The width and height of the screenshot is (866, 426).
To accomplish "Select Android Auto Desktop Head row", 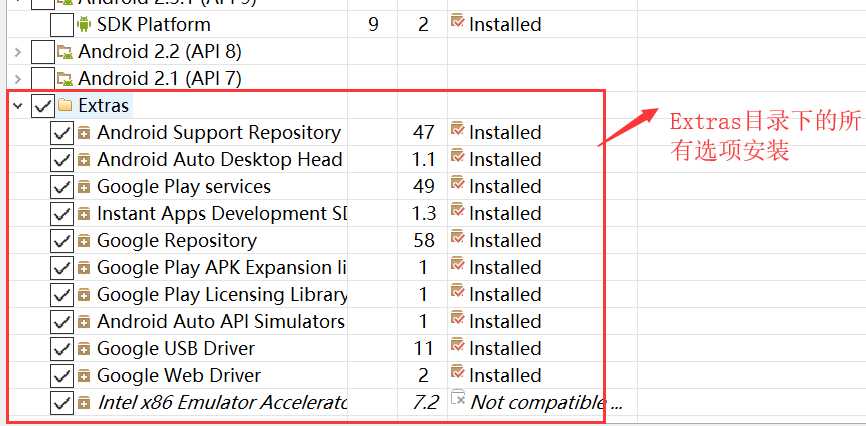I will tap(220, 160).
